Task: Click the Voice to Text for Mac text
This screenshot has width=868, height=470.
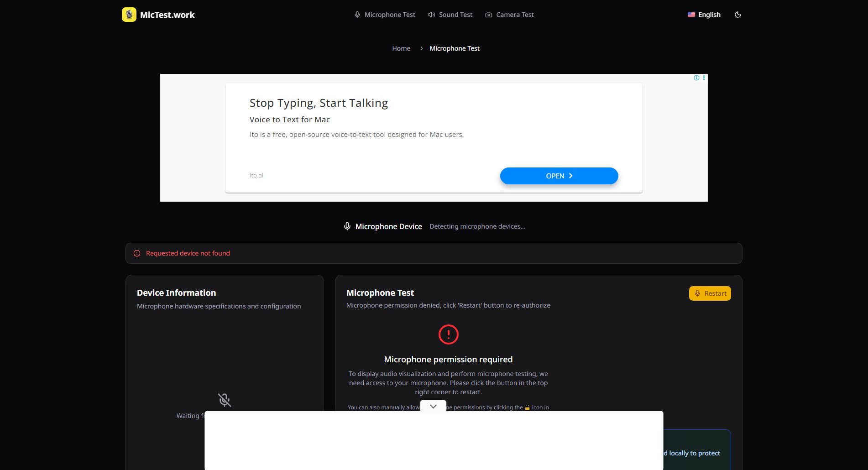Action: pos(290,120)
